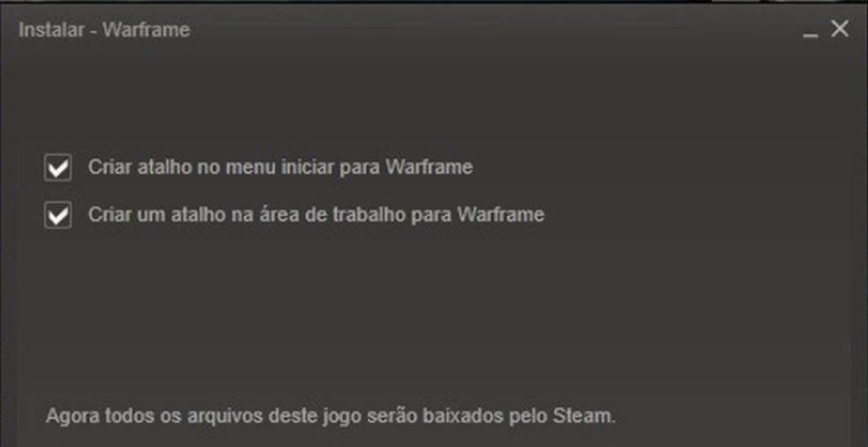
Task: Click the white checkmark beside 'área de trabalho'
Action: [57, 214]
